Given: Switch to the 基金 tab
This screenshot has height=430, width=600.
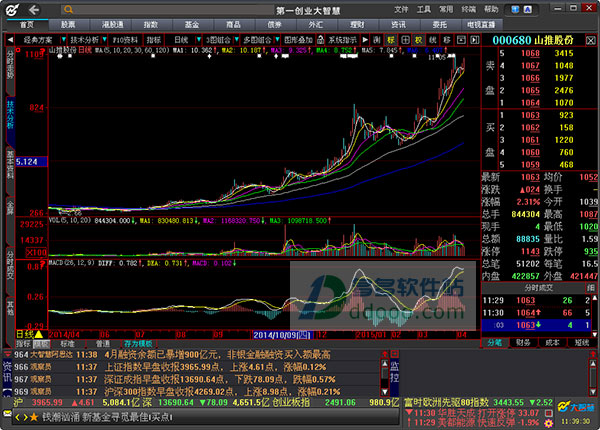Looking at the screenshot, I should pos(192,25).
